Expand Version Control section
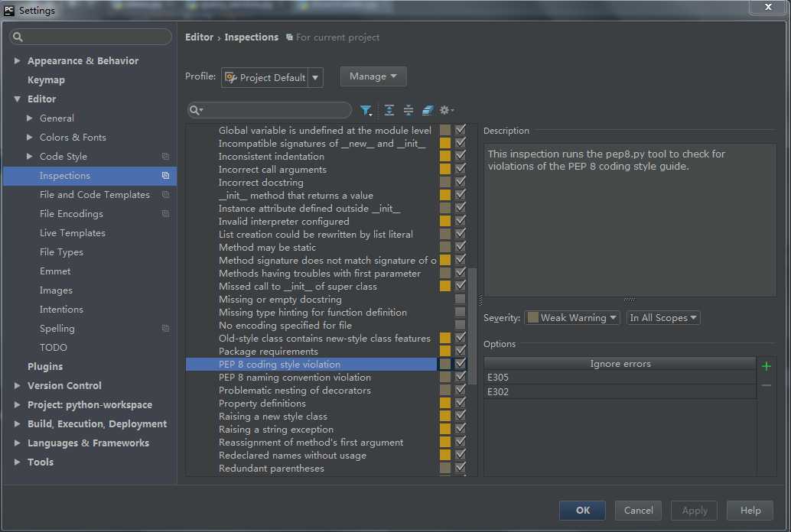Viewport: 791px width, 532px height. point(17,385)
